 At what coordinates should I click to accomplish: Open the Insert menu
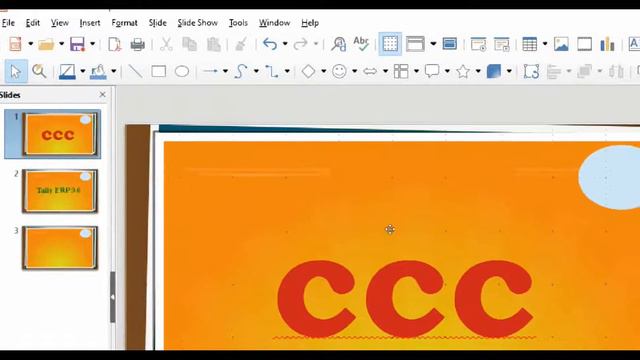click(x=90, y=23)
